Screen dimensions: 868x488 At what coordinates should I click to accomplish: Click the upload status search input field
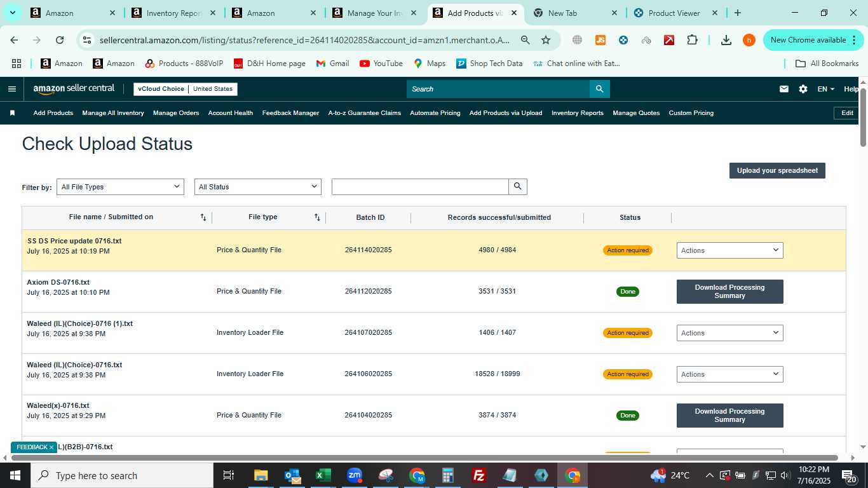(x=420, y=187)
